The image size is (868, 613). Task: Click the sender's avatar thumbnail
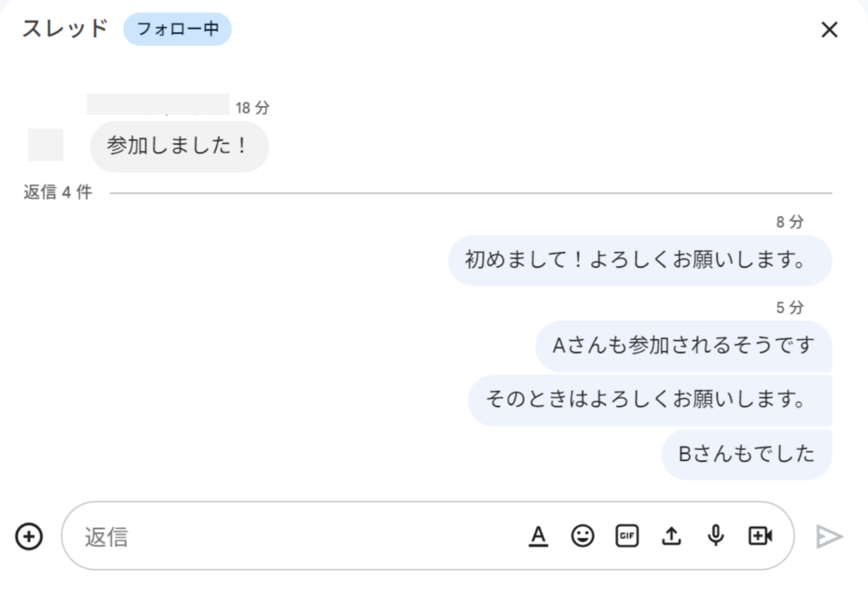click(x=46, y=145)
